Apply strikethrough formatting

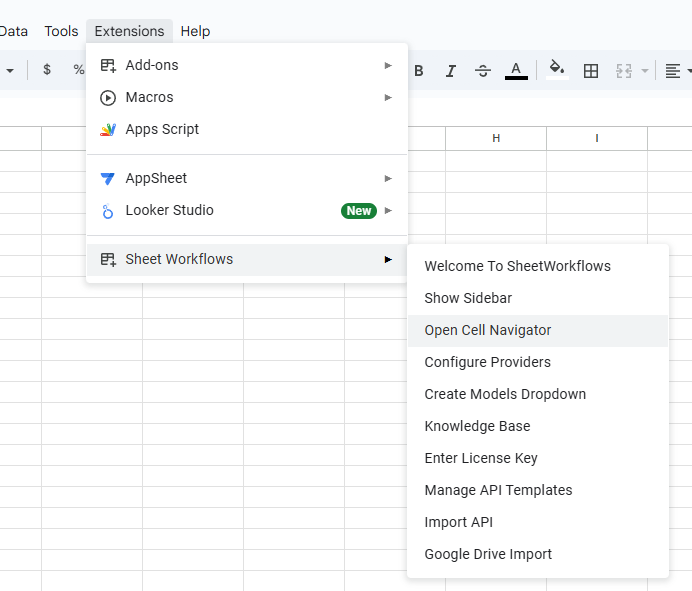point(483,70)
